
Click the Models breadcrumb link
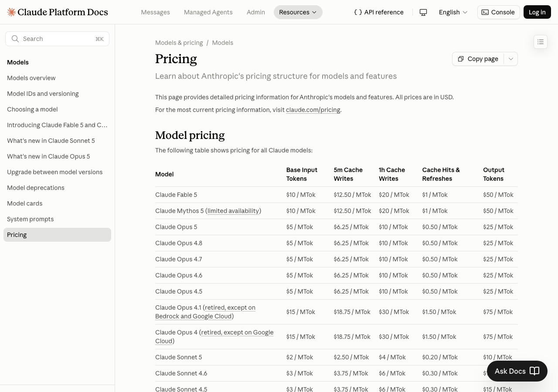[x=223, y=43]
